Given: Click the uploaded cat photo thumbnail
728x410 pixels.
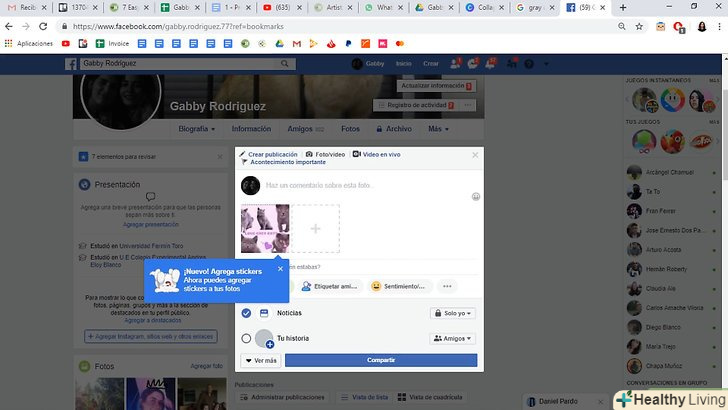Looking at the screenshot, I should [x=265, y=229].
